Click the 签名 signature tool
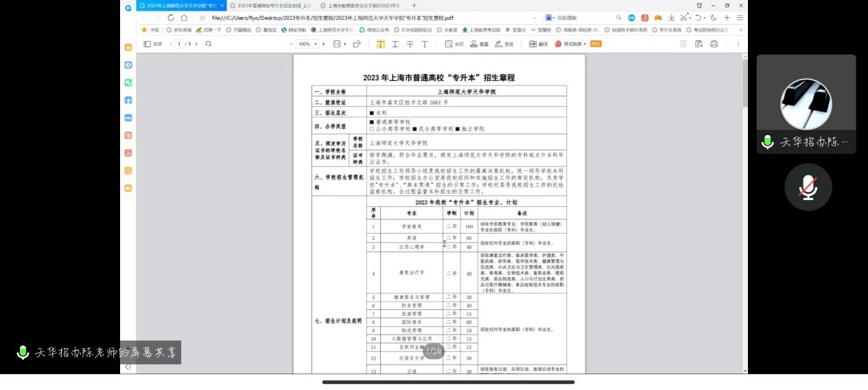This screenshot has height=390, width=868. [504, 44]
